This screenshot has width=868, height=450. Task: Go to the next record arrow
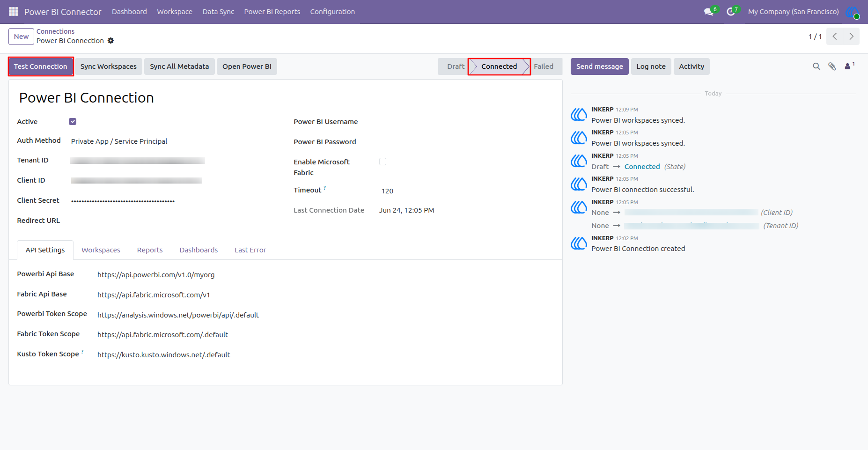tap(851, 37)
